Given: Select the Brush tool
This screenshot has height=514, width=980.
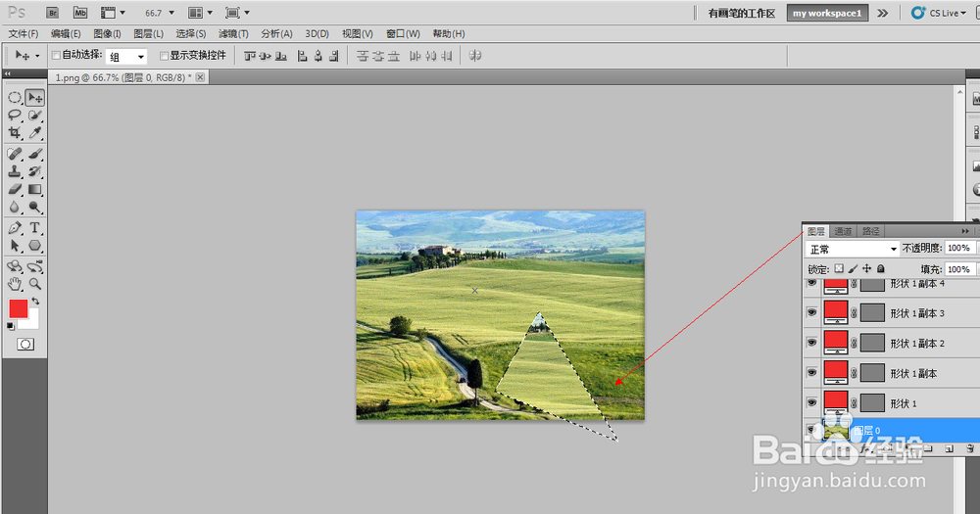Looking at the screenshot, I should [x=35, y=154].
